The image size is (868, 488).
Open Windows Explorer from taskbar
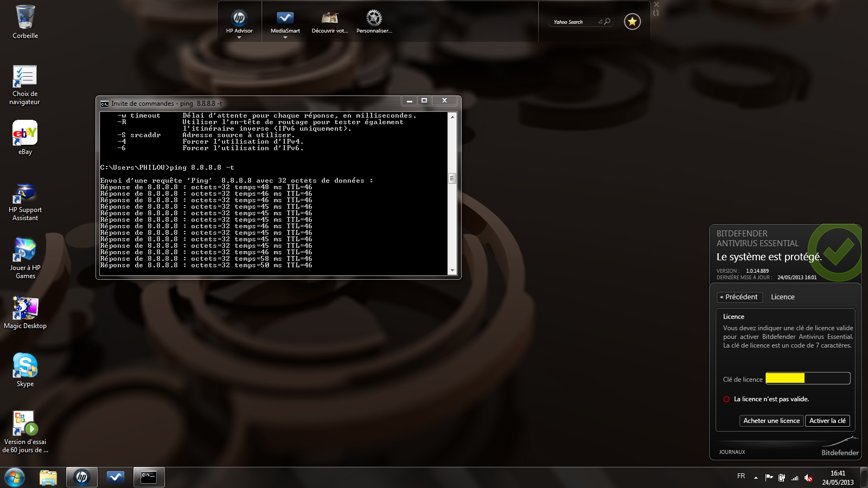click(48, 478)
